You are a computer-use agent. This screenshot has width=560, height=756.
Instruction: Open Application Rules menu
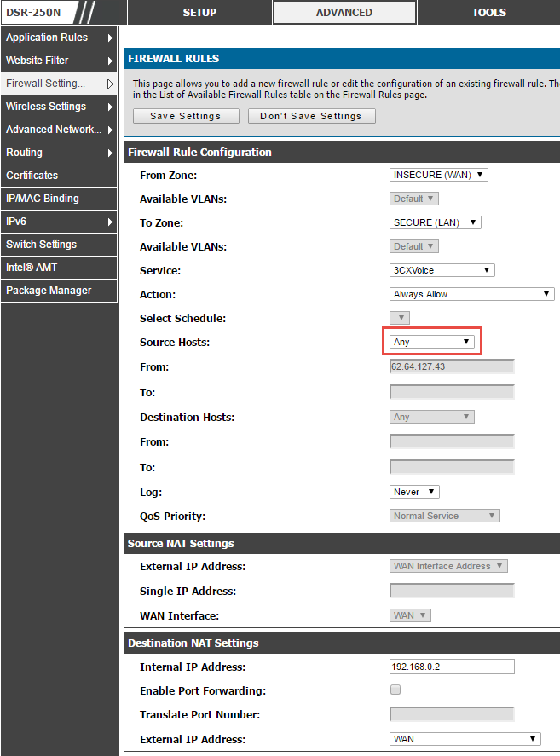pos(59,38)
